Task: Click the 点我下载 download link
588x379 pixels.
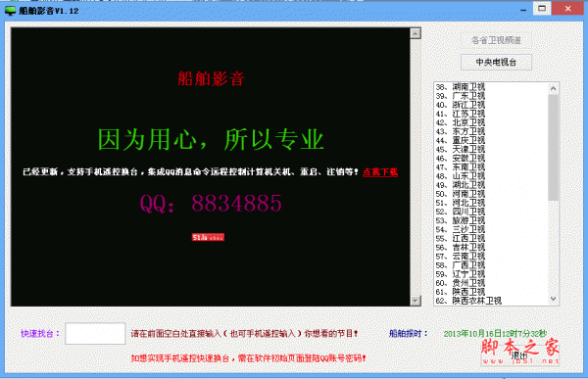Action: pos(380,172)
